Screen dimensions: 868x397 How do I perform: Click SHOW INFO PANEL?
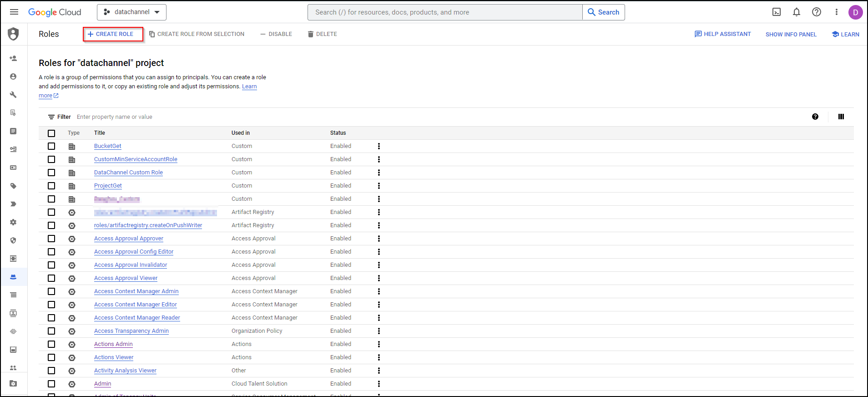pos(791,34)
